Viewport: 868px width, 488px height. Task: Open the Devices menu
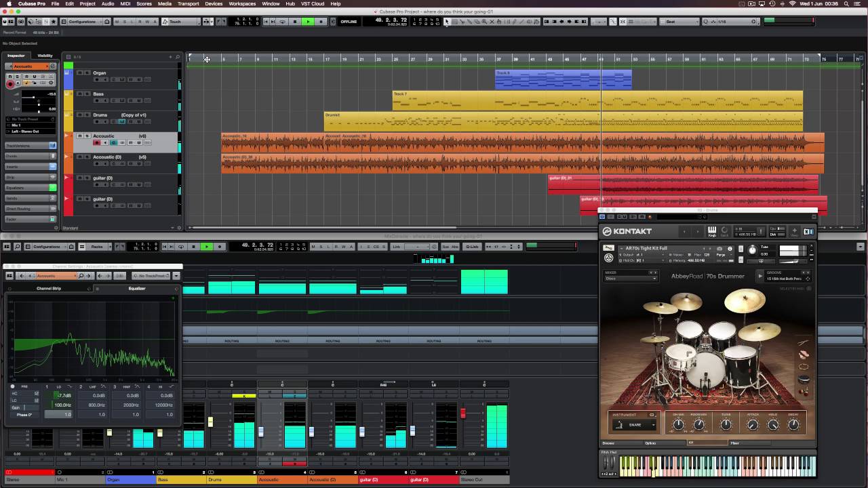[214, 3]
